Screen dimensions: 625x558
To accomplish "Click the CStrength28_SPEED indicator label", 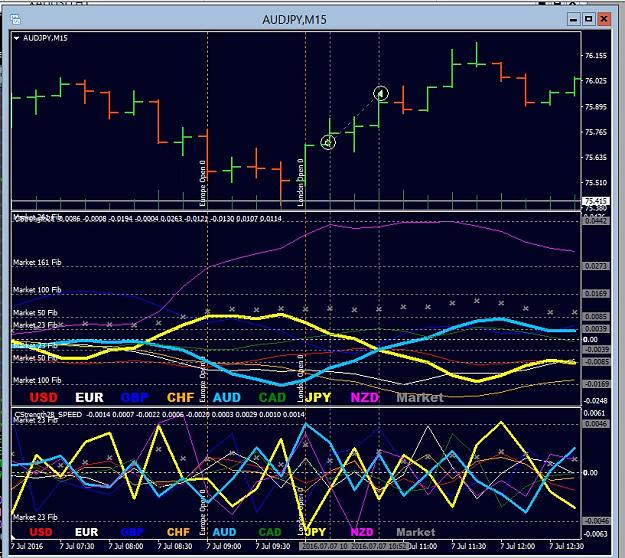I will tap(48, 415).
